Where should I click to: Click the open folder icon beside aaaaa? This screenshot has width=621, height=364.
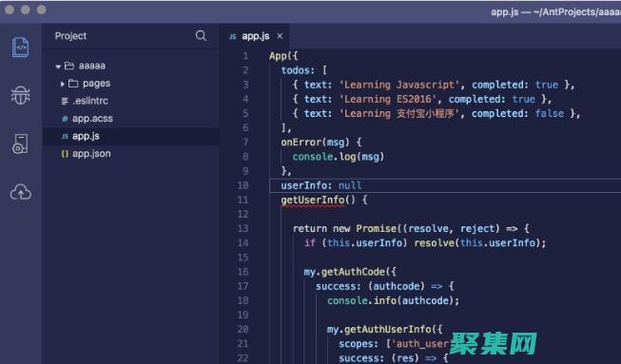click(x=69, y=66)
